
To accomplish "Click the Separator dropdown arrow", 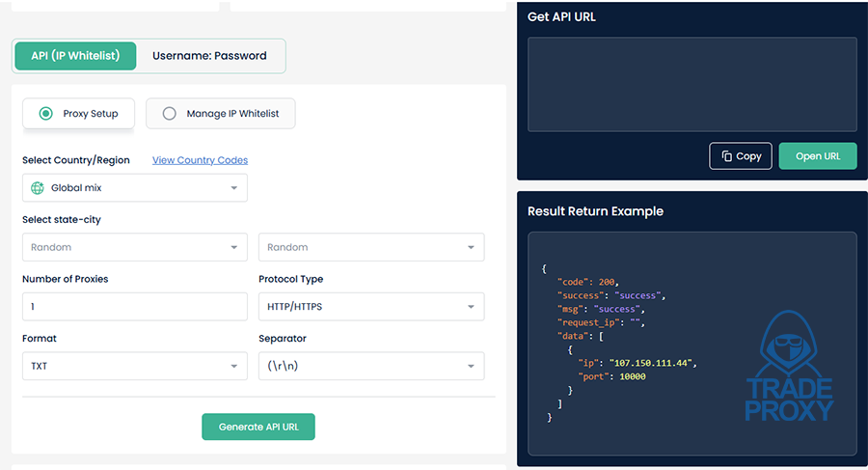I will tap(471, 367).
